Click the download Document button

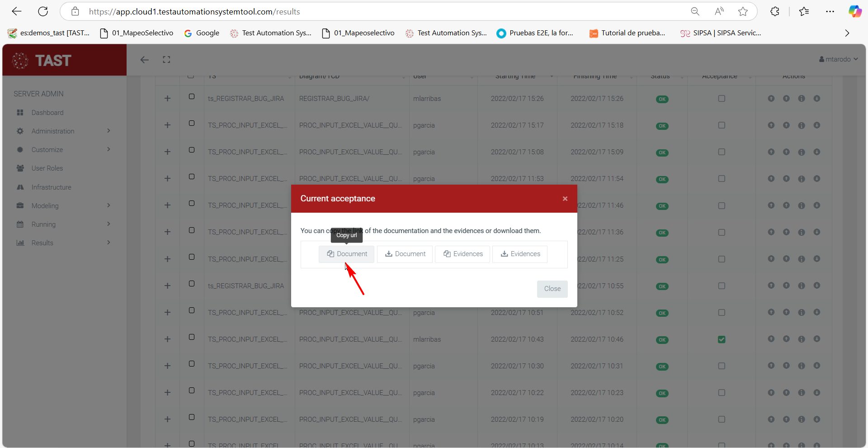405,254
